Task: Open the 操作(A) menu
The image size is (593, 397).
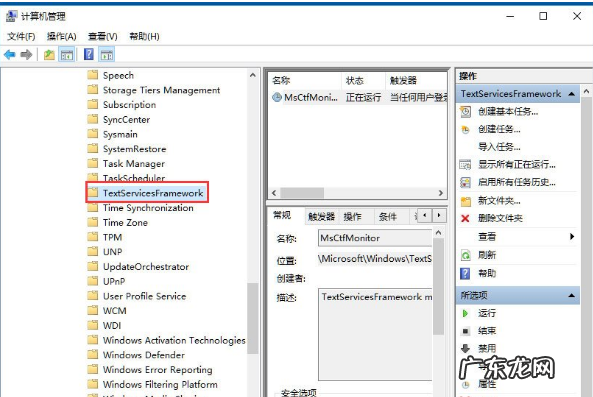Action: [x=62, y=36]
